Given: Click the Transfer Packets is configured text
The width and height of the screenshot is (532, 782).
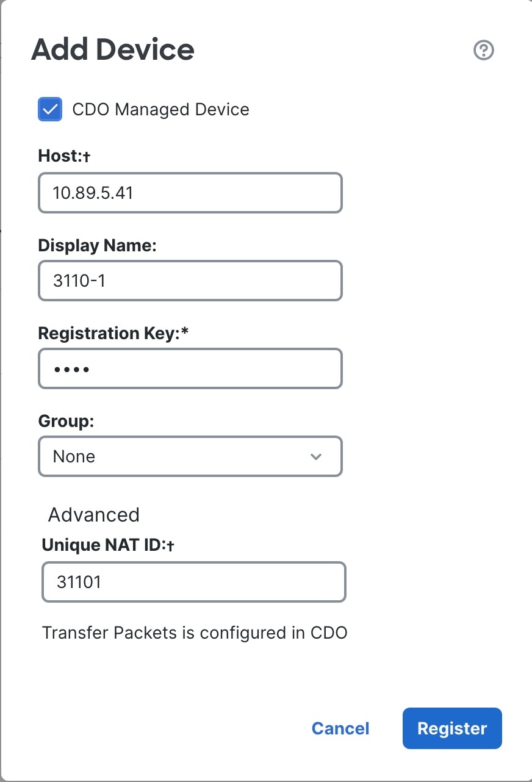Looking at the screenshot, I should [x=195, y=633].
